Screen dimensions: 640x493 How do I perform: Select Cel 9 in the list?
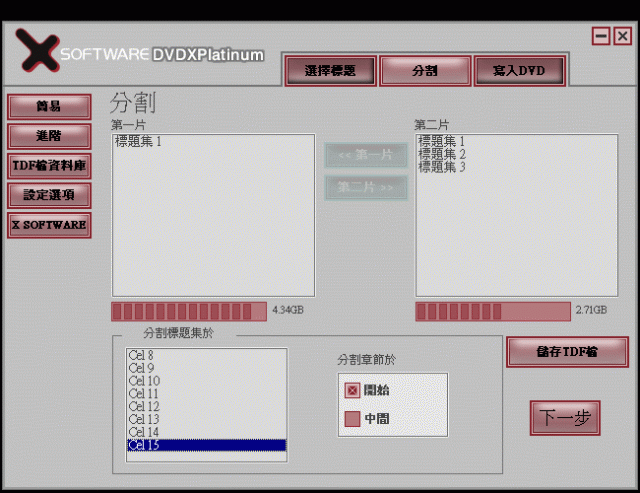207,368
